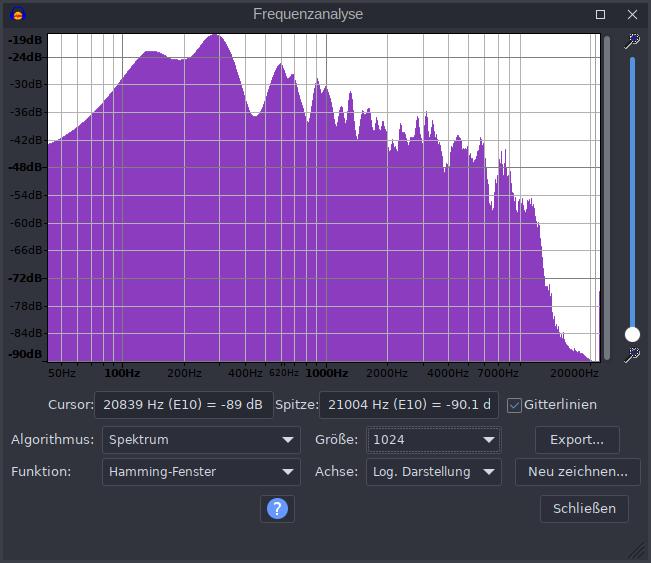This screenshot has width=651, height=563.
Task: Click the Cursor value field
Action: (184, 405)
